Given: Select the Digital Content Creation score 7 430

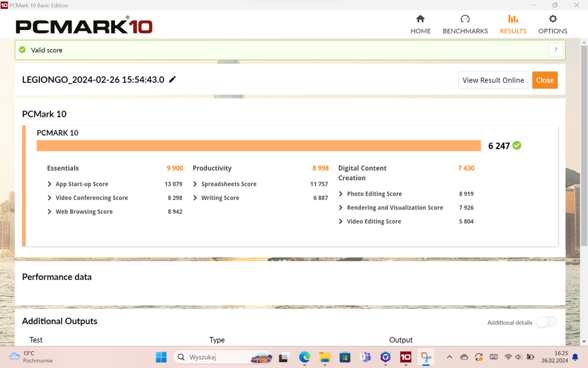Looking at the screenshot, I should point(466,168).
